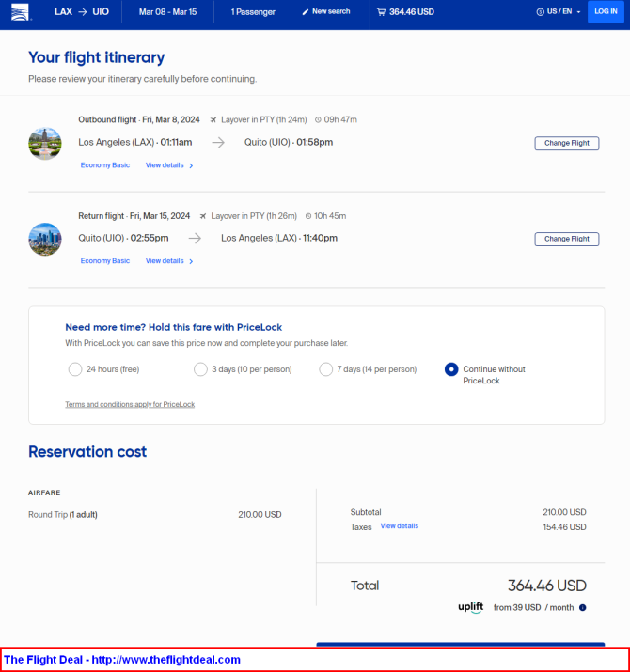The width and height of the screenshot is (630, 672).
Task: Click 'Round Trip (1 adult)' airfare row
Action: (x=155, y=515)
